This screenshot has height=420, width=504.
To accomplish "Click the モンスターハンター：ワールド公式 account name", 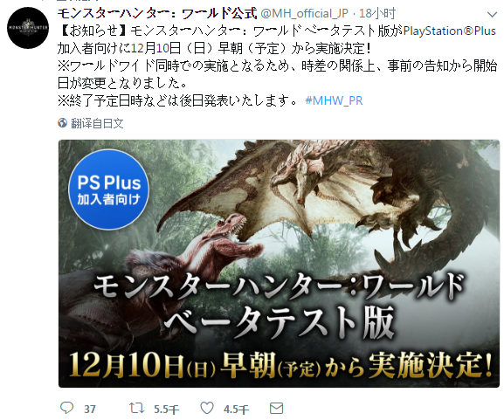I will tap(157, 13).
